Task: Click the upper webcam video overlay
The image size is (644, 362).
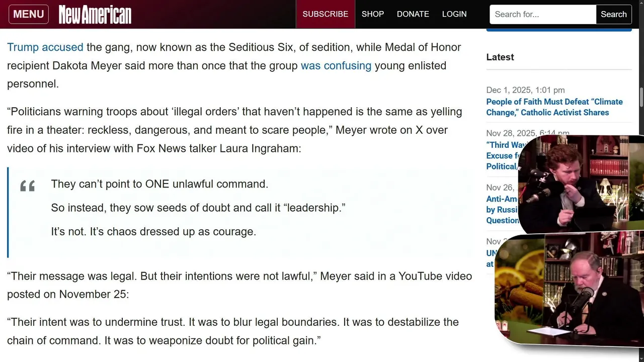Action: coord(581,184)
